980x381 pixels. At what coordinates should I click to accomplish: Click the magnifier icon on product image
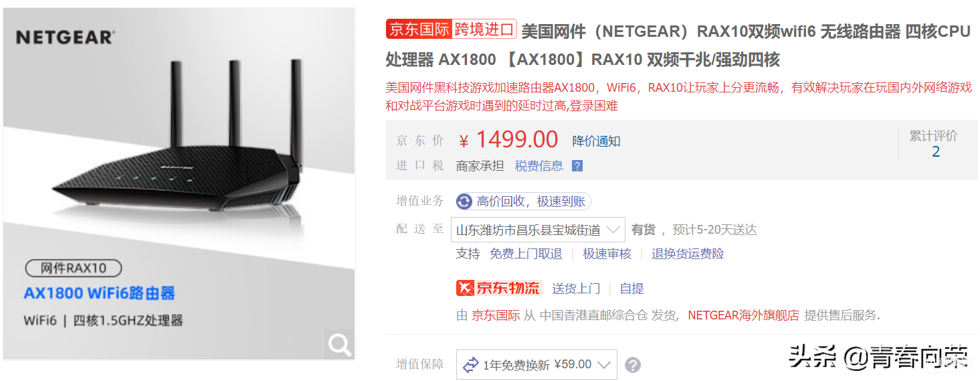click(x=340, y=344)
